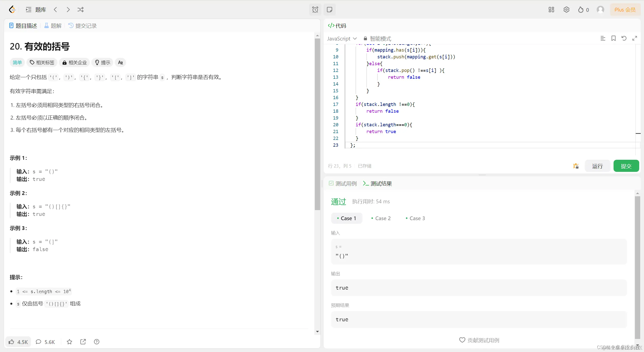Favorite the problem with the star icon
644x352 pixels.
69,342
